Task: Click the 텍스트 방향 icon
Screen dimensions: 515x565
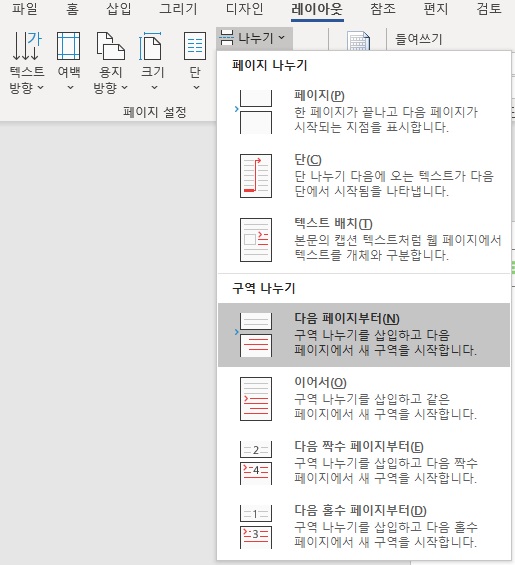Action: (x=27, y=46)
